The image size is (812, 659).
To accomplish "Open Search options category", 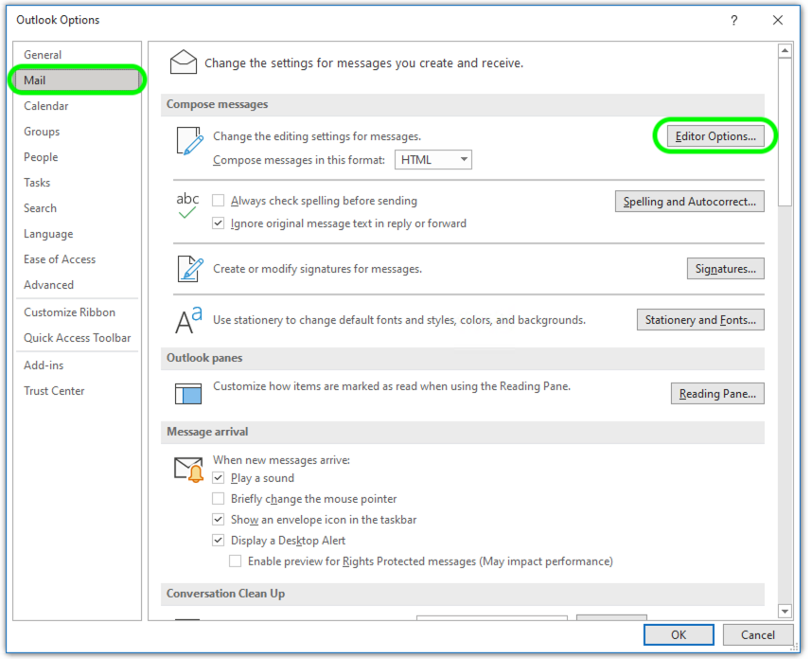I will click(x=77, y=208).
